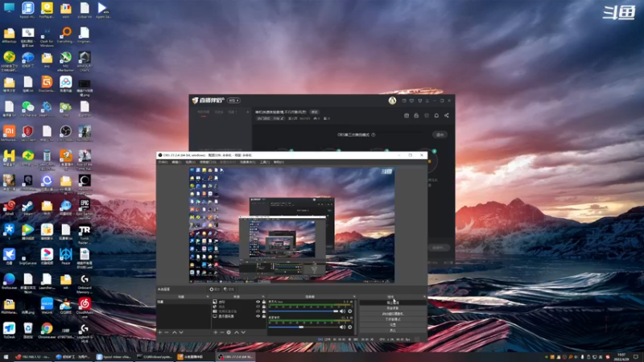Click the share icon in Douyu companion window
Image resolution: width=644 pixels, height=362 pixels.
click(x=447, y=115)
